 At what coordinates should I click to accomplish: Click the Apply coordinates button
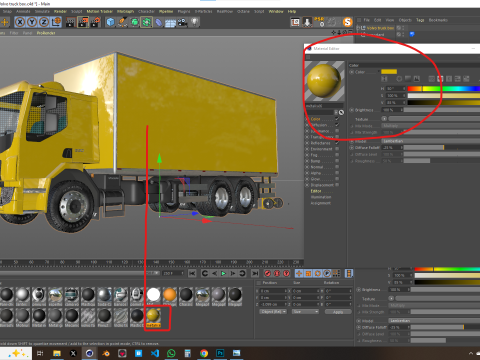[x=338, y=312]
